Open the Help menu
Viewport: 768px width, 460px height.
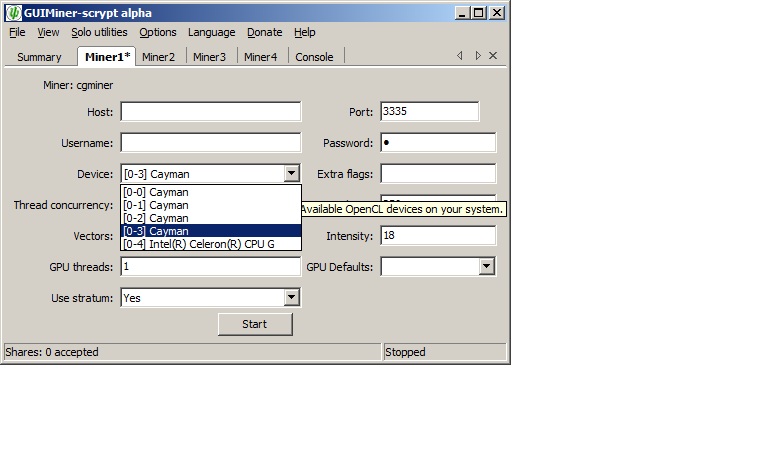point(305,32)
